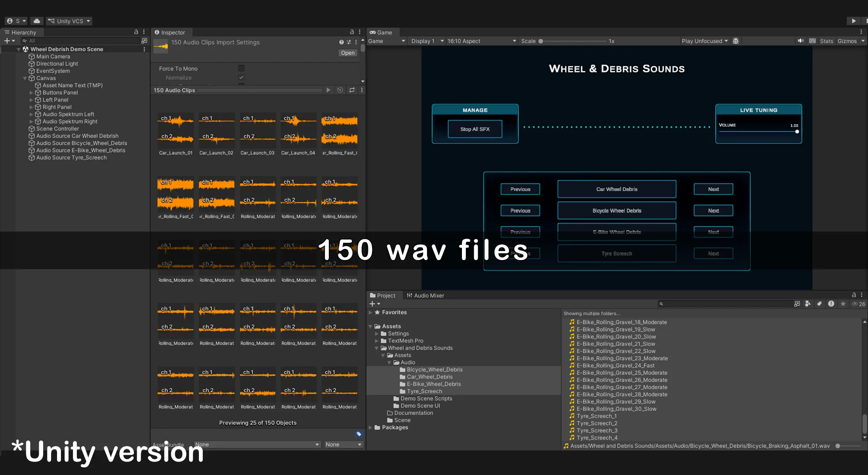Click Project search by type icon
This screenshot has height=475, width=868.
(x=808, y=304)
